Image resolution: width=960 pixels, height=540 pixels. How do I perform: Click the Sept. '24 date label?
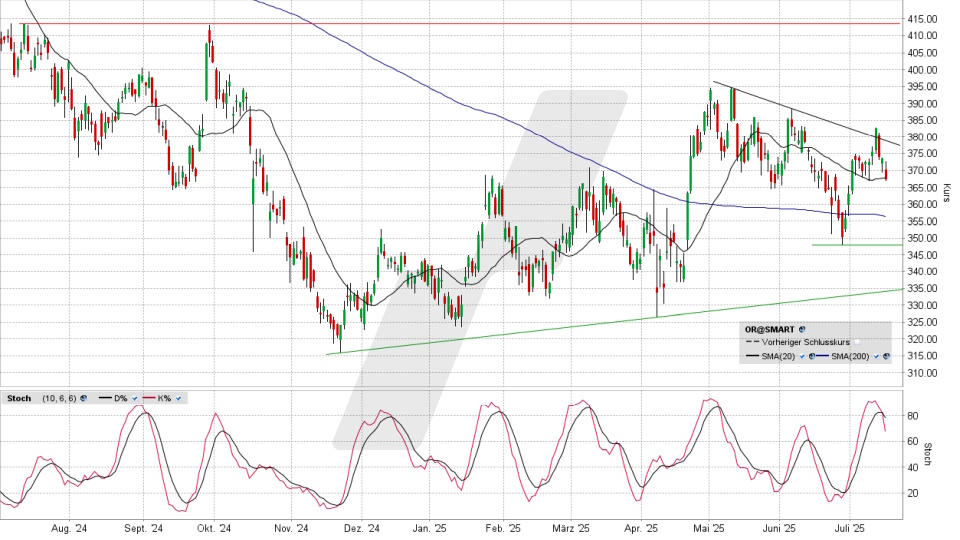pos(143,528)
